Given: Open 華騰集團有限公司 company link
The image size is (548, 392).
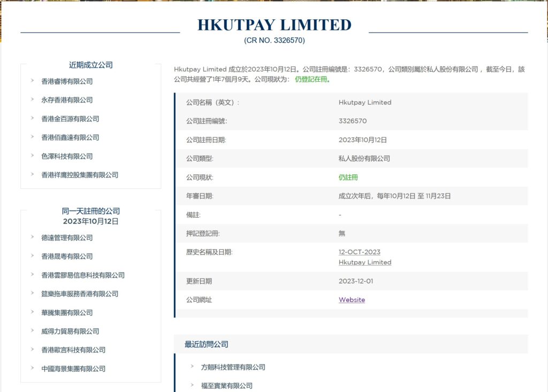Looking at the screenshot, I should 67,312.
